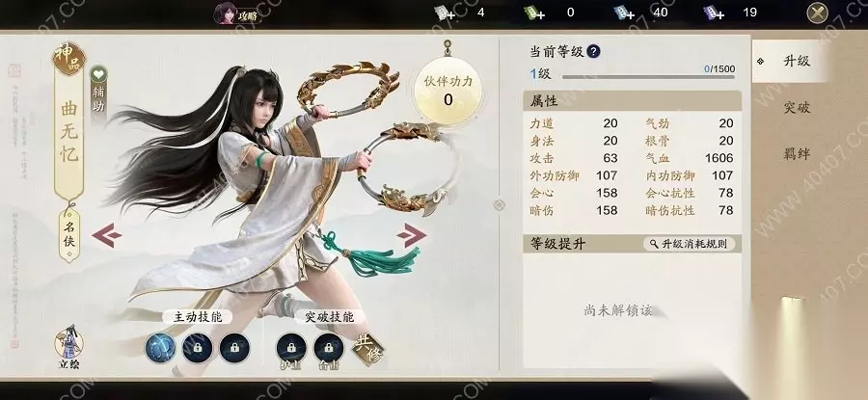This screenshot has width=868, height=400.
Task: Open 升级消耗规则 rules button
Action: click(690, 244)
